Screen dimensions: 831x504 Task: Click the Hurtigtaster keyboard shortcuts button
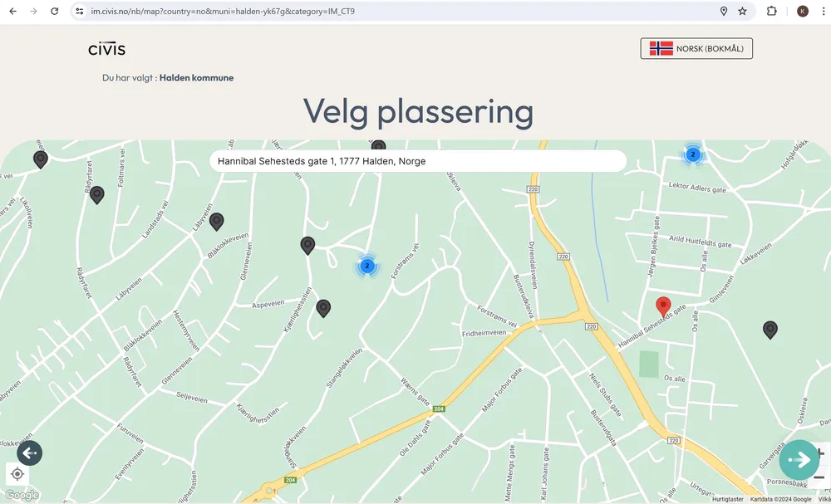[x=727, y=499]
